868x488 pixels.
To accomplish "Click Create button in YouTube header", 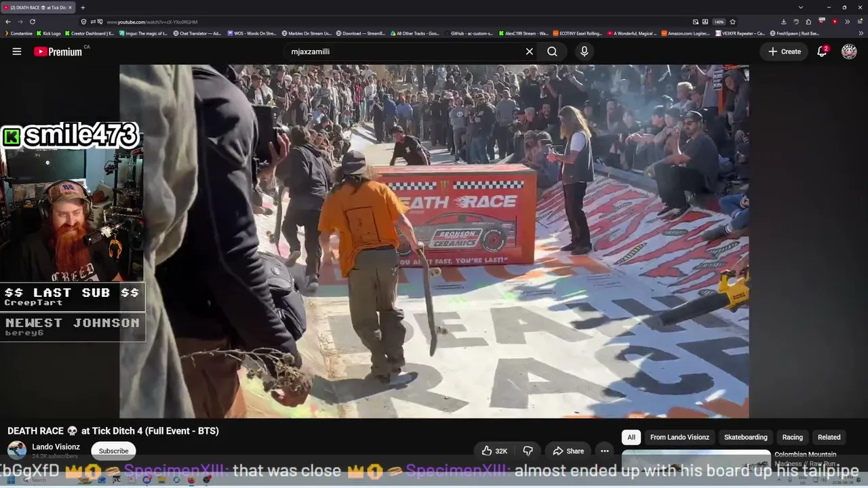I will click(785, 52).
